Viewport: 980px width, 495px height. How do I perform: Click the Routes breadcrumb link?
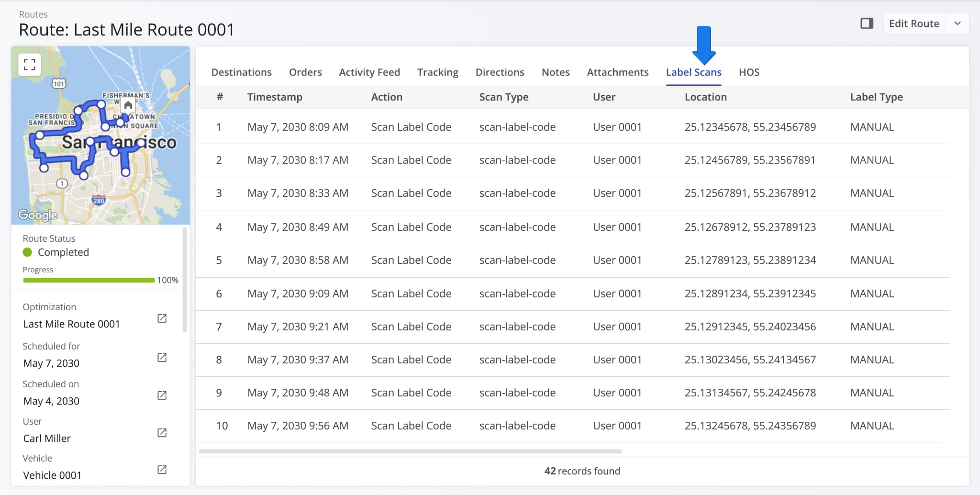pyautogui.click(x=33, y=14)
